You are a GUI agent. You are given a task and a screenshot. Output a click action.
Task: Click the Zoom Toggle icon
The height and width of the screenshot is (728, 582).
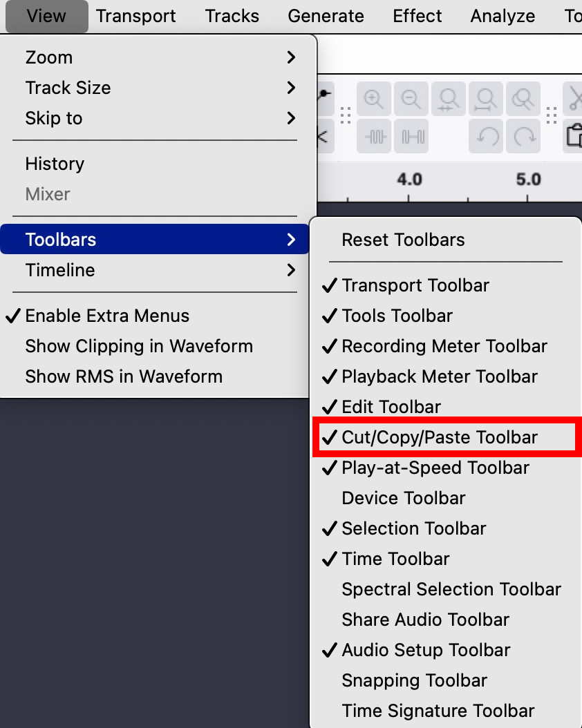pos(523,99)
